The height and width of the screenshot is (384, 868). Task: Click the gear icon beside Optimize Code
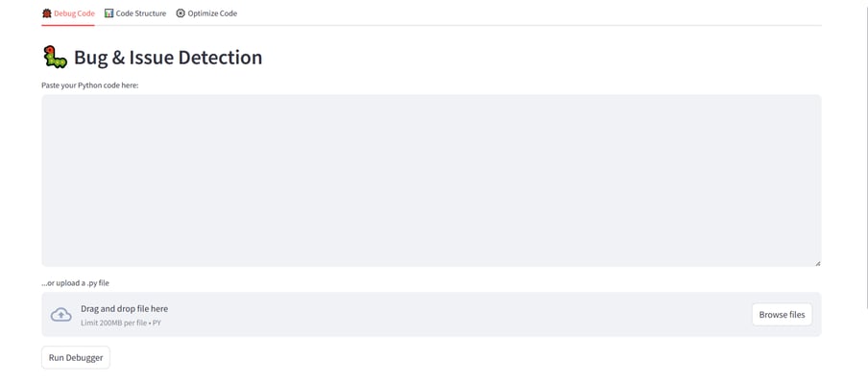coord(181,13)
